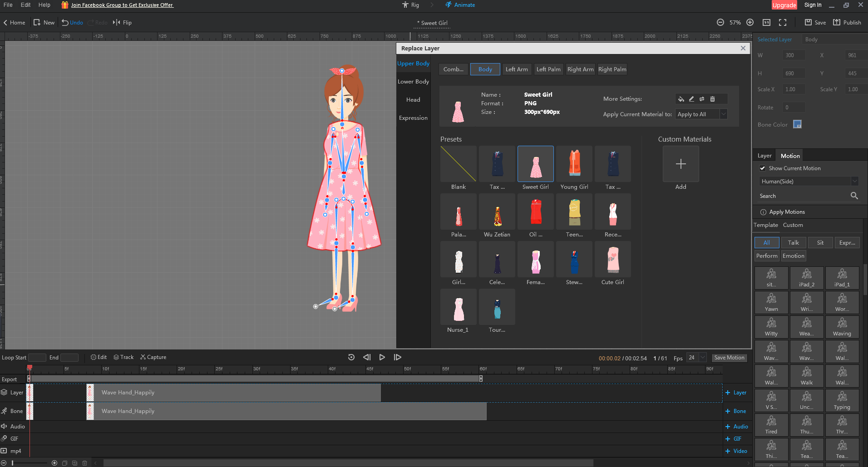Switch to the Layer tab in the right panel

click(x=764, y=156)
